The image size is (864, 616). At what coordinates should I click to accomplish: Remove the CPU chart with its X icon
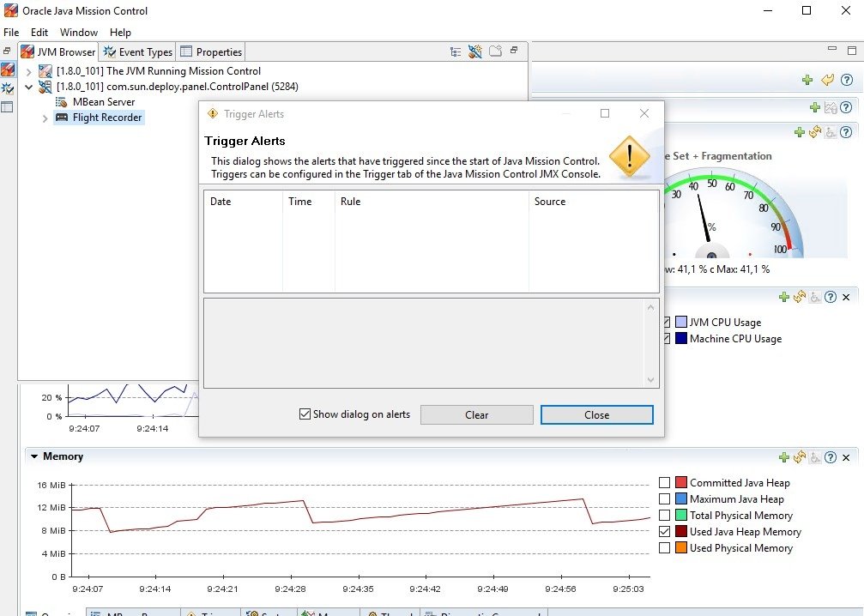[x=846, y=297]
